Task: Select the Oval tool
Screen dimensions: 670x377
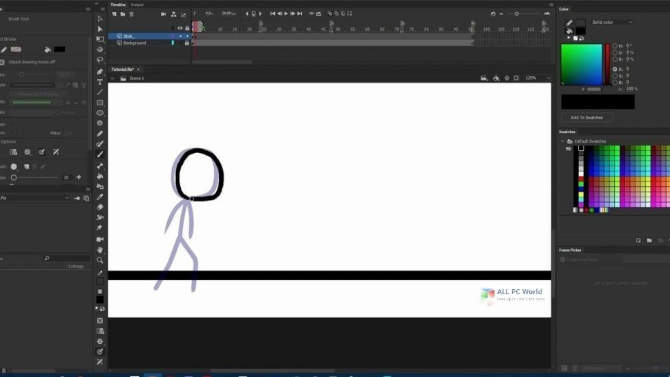Action: click(x=100, y=113)
